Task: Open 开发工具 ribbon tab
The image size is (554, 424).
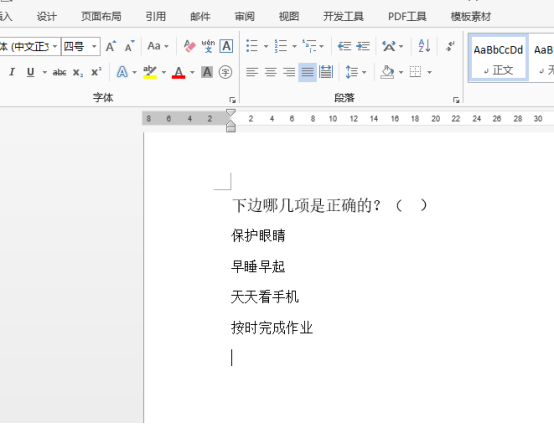Action: 343,17
